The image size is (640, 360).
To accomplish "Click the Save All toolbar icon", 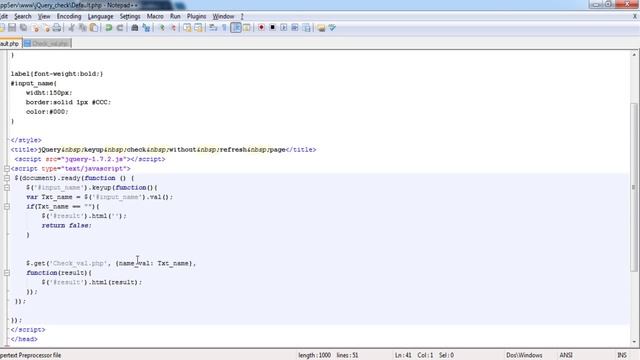I will tap(23, 28).
